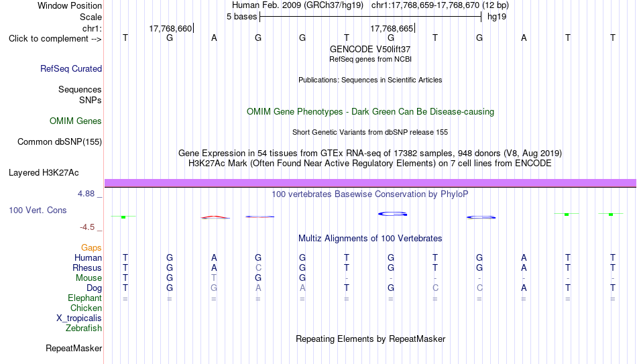The height and width of the screenshot is (364, 637).
Task: Click the light C base in Rhesus row
Action: pos(258,267)
